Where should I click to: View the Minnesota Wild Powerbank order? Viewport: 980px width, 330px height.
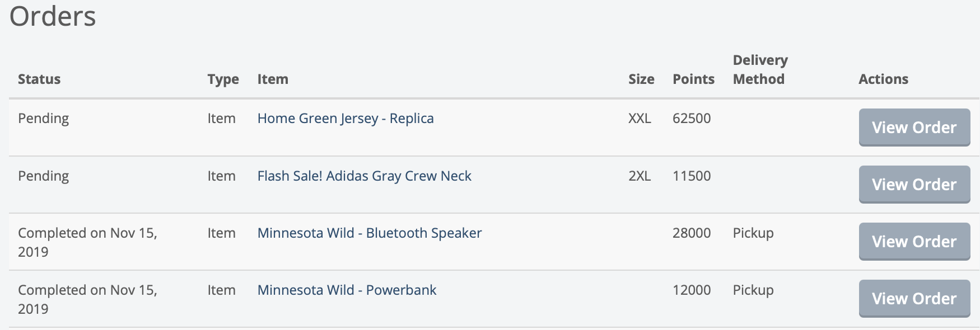[x=914, y=299]
